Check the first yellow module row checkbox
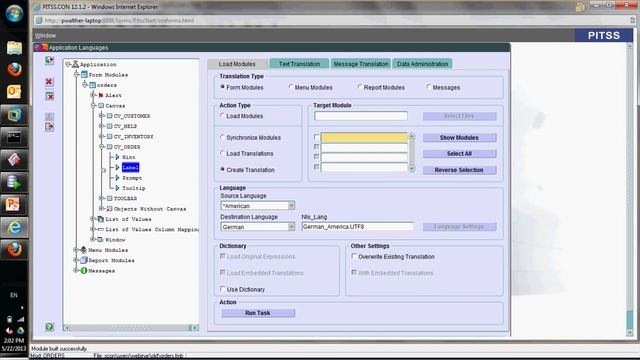This screenshot has width=640, height=360. pyautogui.click(x=317, y=137)
